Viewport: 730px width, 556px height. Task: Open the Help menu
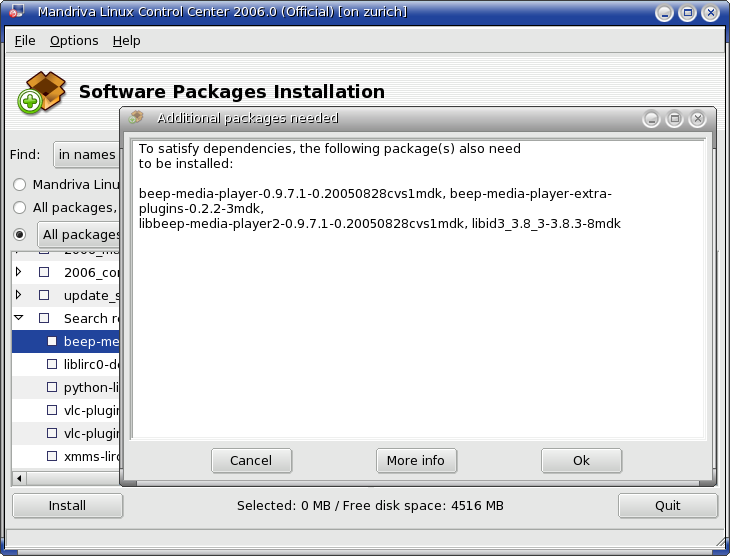click(x=126, y=41)
